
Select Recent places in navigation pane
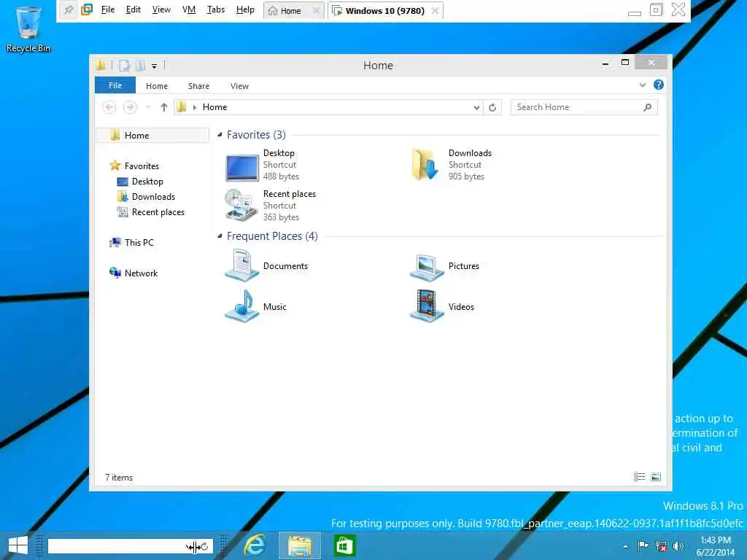158,212
